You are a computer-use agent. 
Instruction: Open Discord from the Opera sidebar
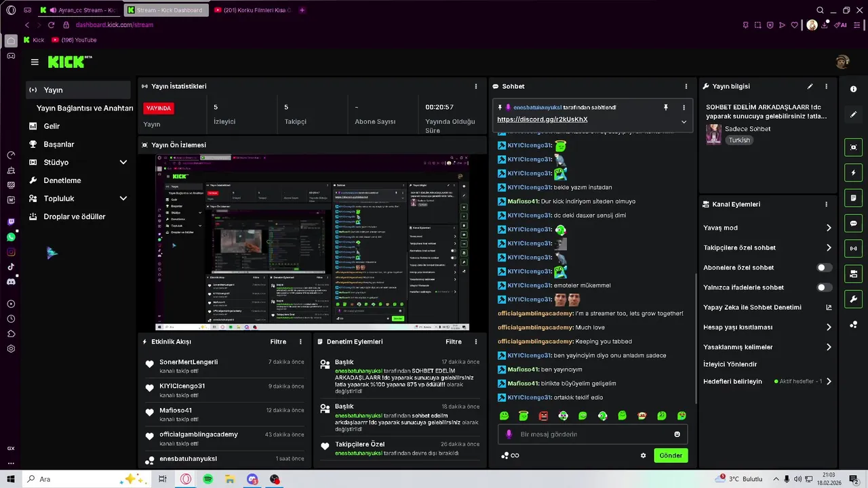(x=11, y=282)
